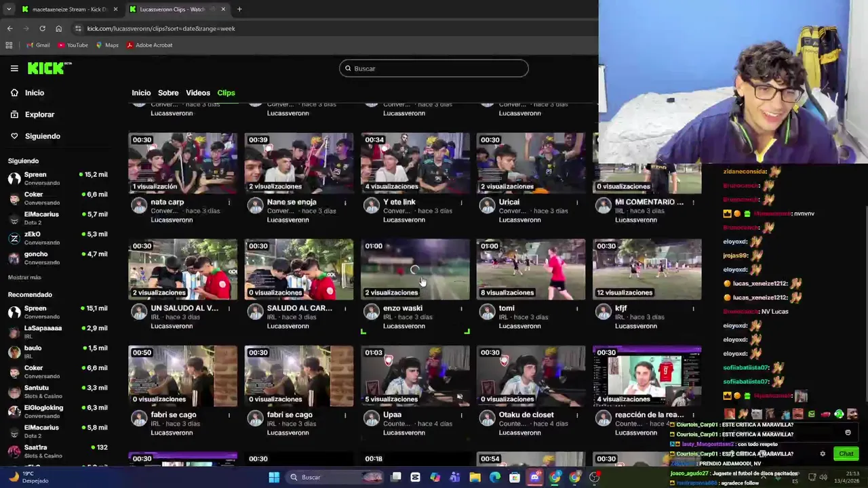Open Teams from the taskbar

pos(454,477)
